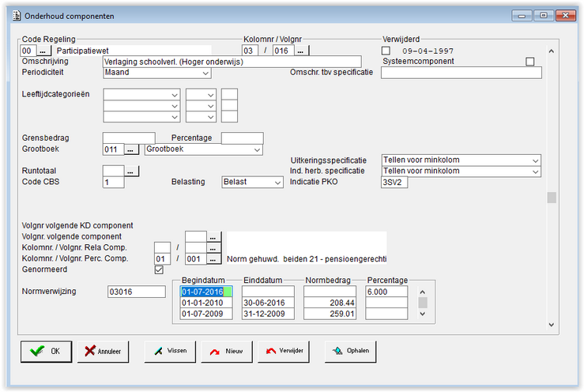
Task: Click the Code Regeling field 00
Action: [28, 51]
